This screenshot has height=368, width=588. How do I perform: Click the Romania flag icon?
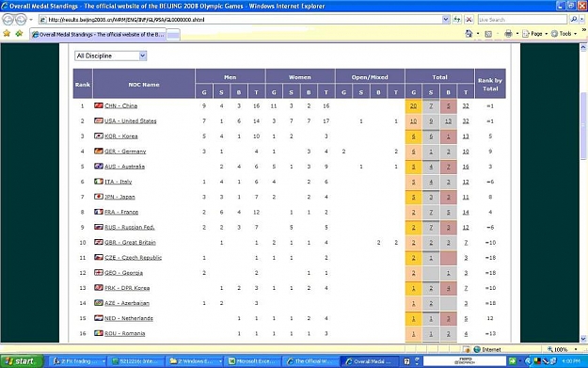[99, 333]
